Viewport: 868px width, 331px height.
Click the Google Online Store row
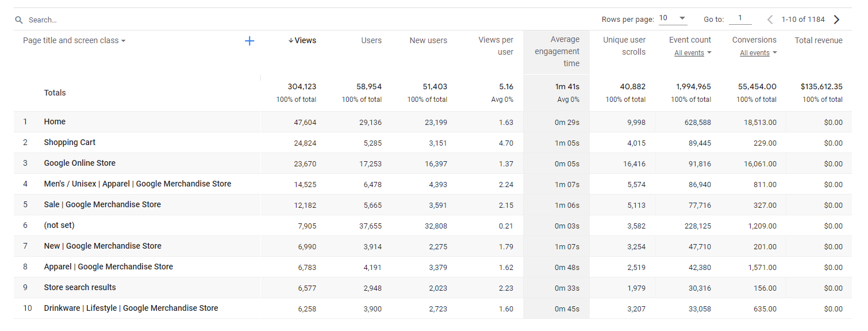(x=79, y=163)
